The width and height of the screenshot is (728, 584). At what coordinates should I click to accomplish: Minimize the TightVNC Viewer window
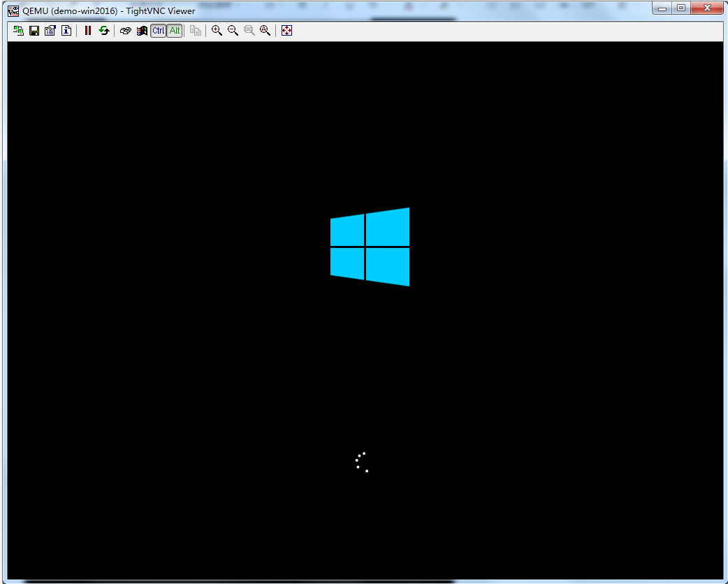click(662, 8)
